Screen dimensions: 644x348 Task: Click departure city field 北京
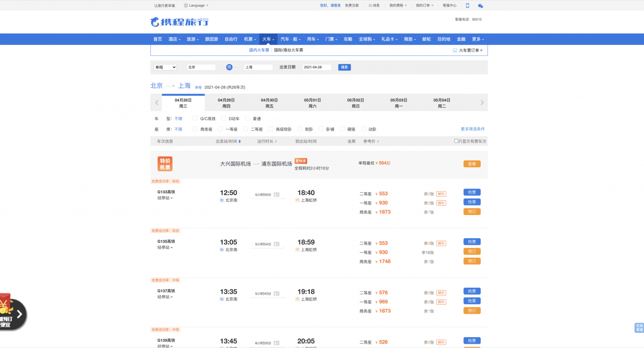coord(201,67)
